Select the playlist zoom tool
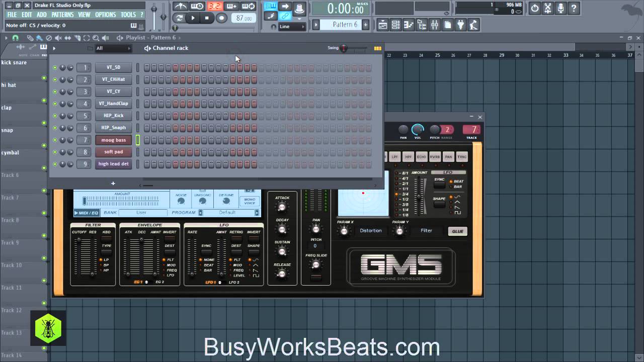This screenshot has width=644, height=362. pyautogui.click(x=96, y=38)
